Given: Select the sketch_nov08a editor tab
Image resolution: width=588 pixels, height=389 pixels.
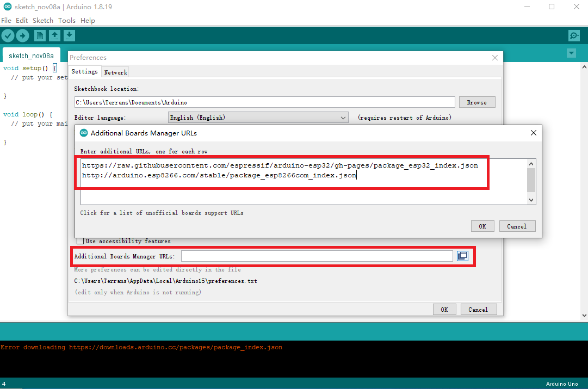Looking at the screenshot, I should click(x=31, y=56).
